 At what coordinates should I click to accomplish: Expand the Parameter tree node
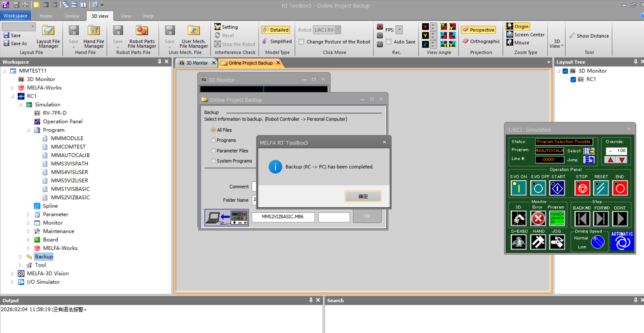(x=29, y=214)
